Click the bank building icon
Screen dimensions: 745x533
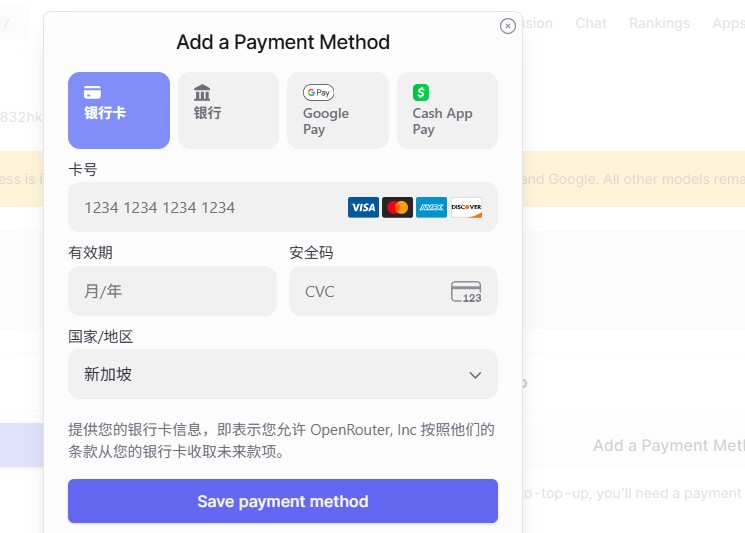202,93
